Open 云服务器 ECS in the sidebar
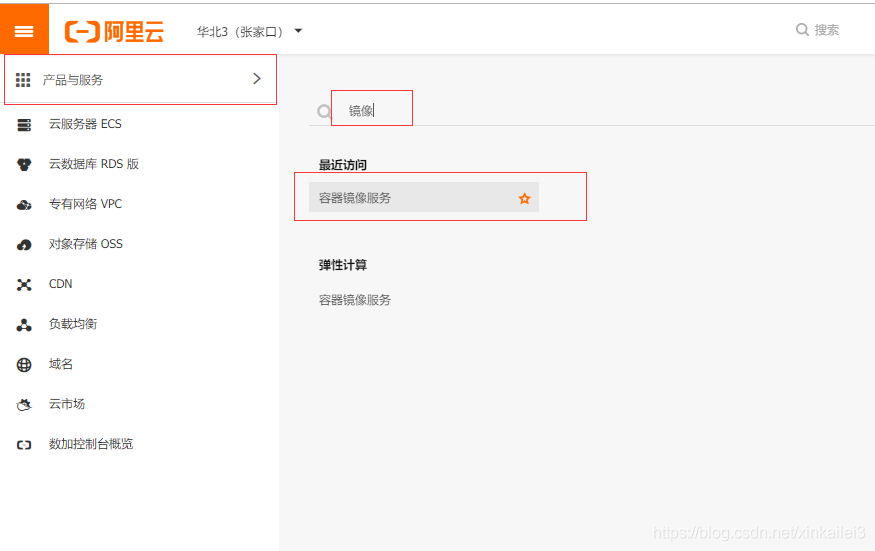 (85, 124)
